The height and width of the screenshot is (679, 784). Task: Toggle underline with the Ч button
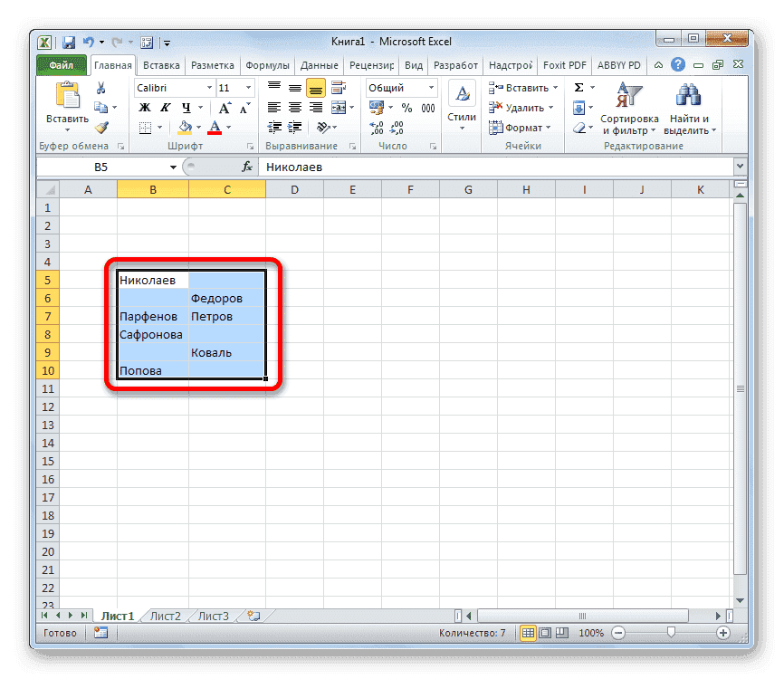(185, 107)
